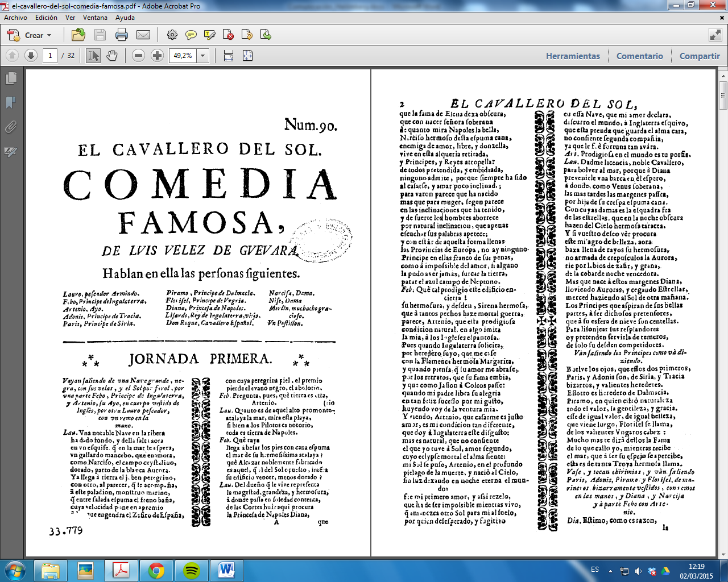
Task: Print the document using printer icon
Action: pyautogui.click(x=122, y=35)
